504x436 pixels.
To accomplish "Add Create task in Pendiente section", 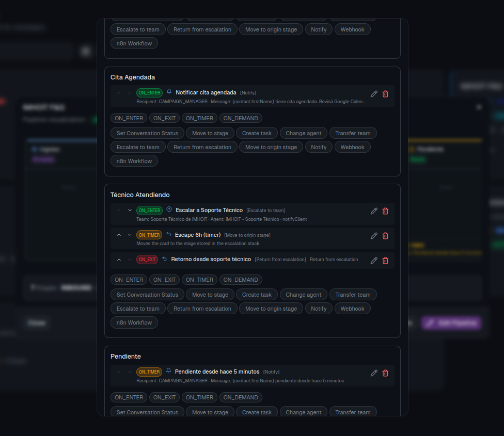I will click(x=257, y=412).
